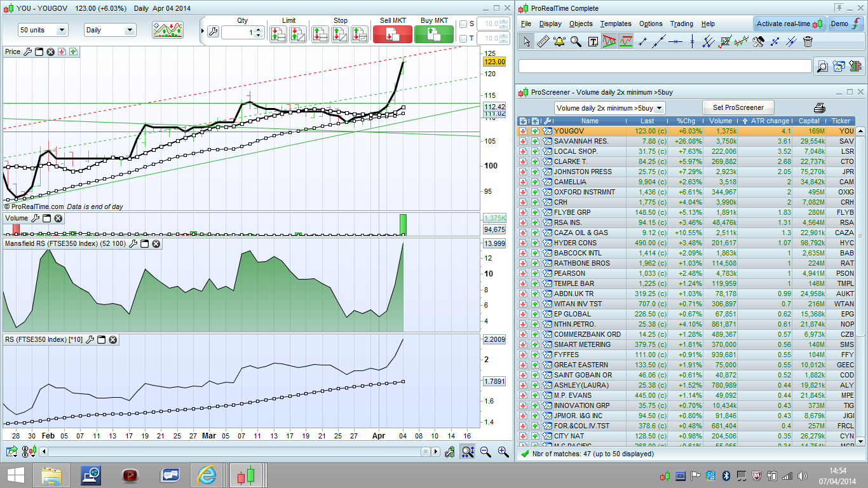
Task: Click the green Buy MKT button
Action: click(x=434, y=34)
